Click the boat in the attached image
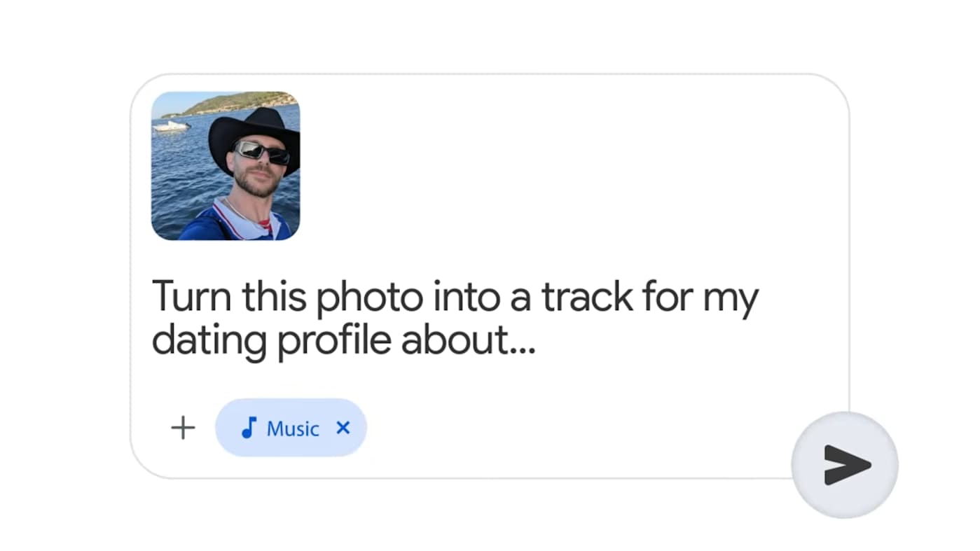Screen dimensions: 980x551 click(171, 126)
